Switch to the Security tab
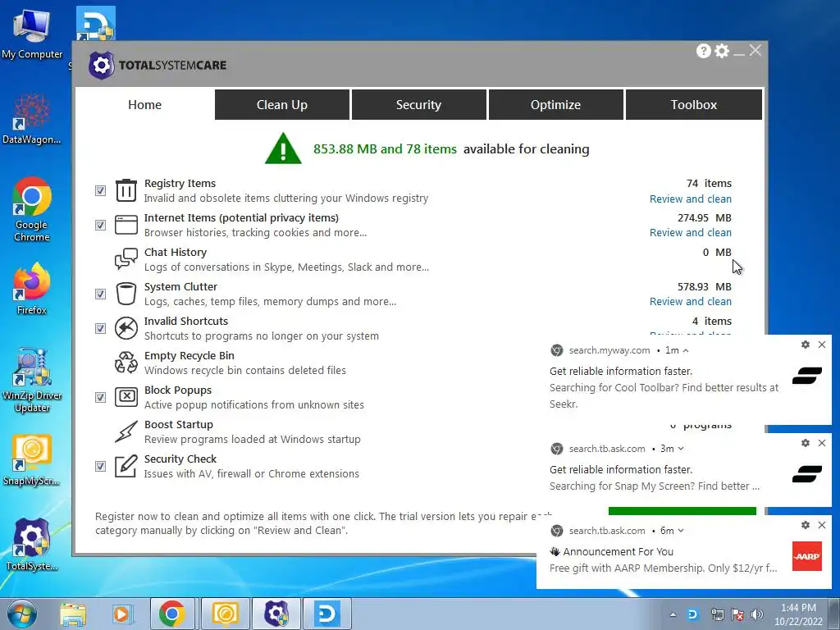Image resolution: width=840 pixels, height=630 pixels. click(x=419, y=104)
